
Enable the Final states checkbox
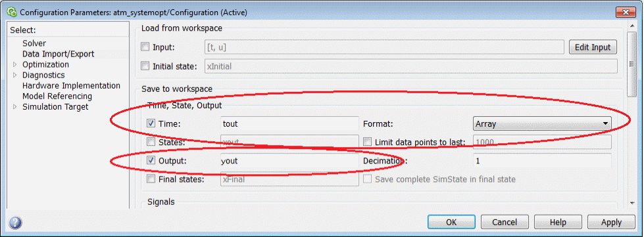pyautogui.click(x=151, y=179)
